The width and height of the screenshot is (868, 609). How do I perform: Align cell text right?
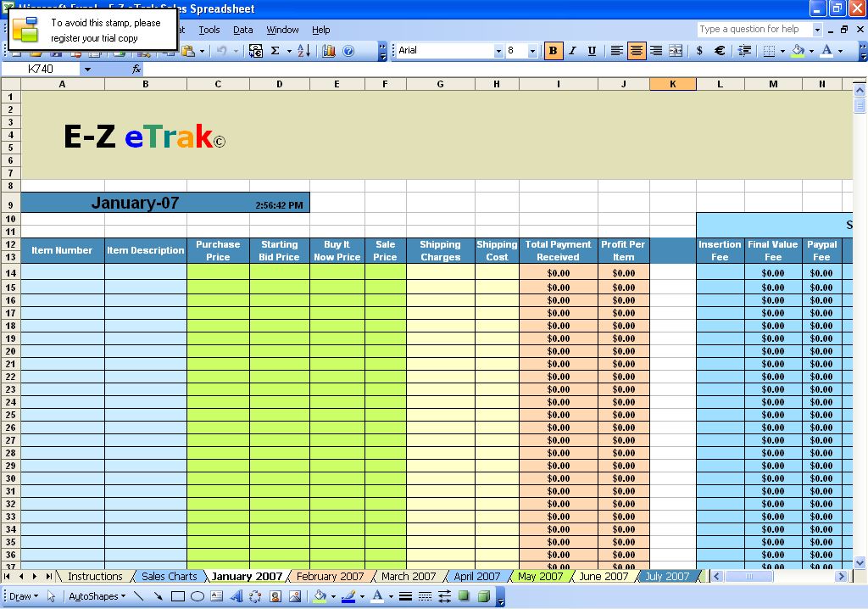pos(656,51)
